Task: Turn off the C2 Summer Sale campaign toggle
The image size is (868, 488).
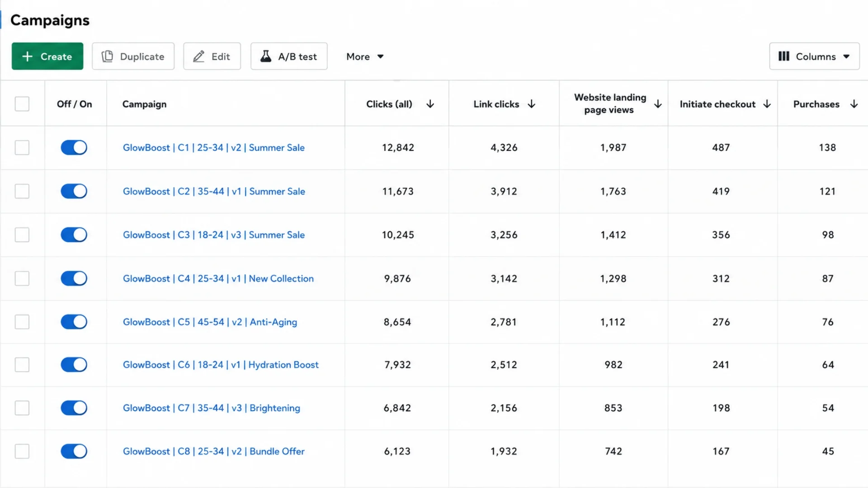Action: (74, 191)
